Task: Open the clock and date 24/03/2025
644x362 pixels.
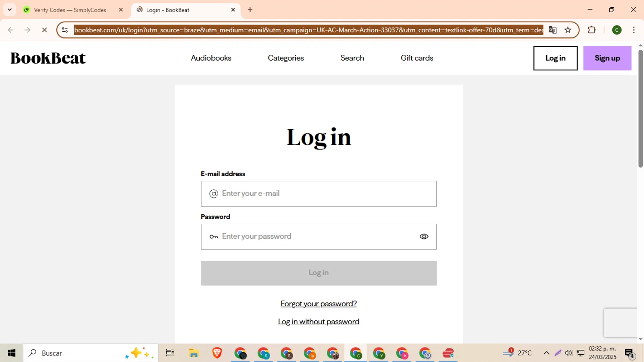Action: (603, 353)
